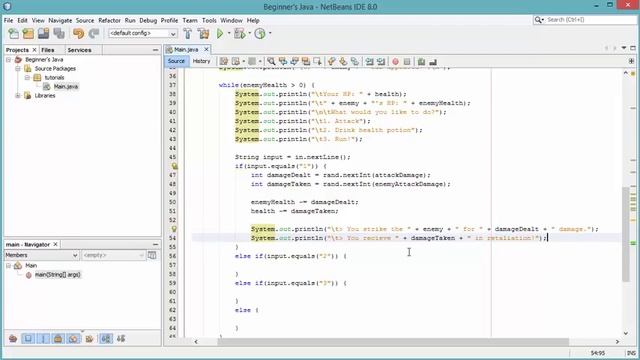Click down arrow of editor vertical scrollbar
Image resolution: width=640 pixels, height=360 pixels.
pyautogui.click(x=626, y=333)
